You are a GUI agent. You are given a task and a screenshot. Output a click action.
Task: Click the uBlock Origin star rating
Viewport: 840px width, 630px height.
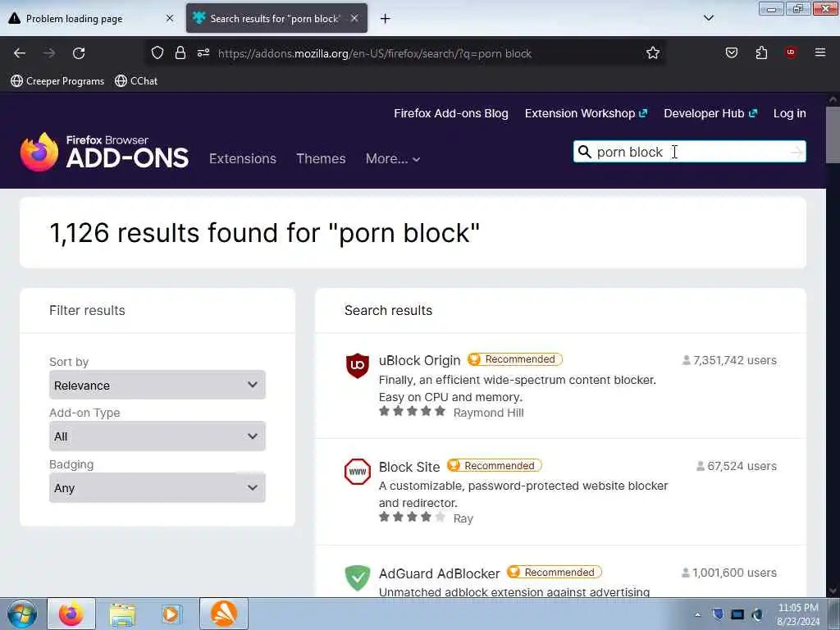tap(412, 411)
